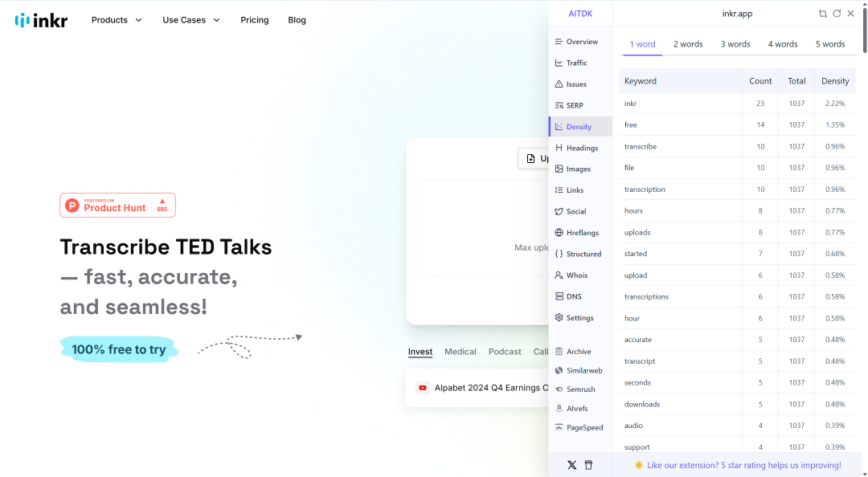Click the 1.35% density value

(x=835, y=125)
